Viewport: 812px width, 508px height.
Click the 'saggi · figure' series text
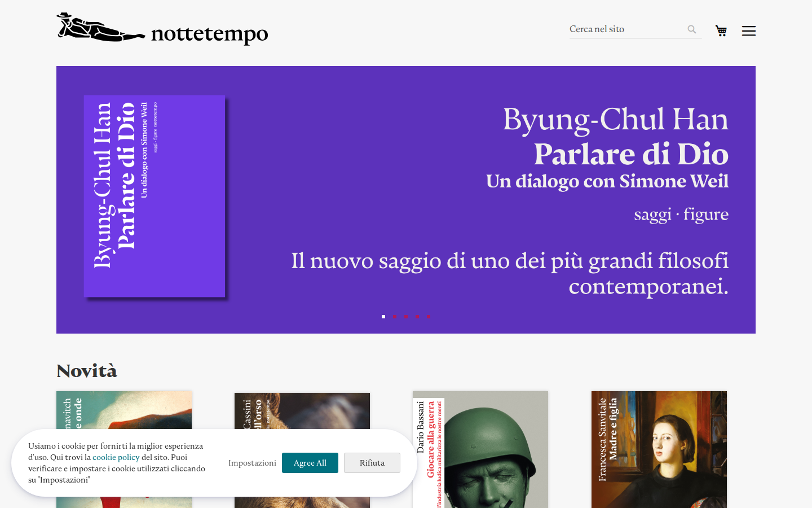point(681,214)
